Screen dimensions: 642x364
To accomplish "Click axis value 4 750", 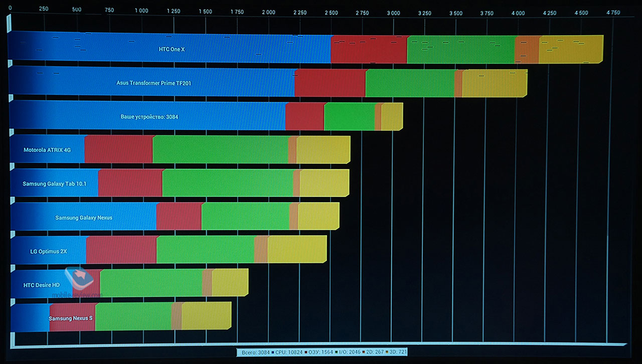I will (x=613, y=13).
